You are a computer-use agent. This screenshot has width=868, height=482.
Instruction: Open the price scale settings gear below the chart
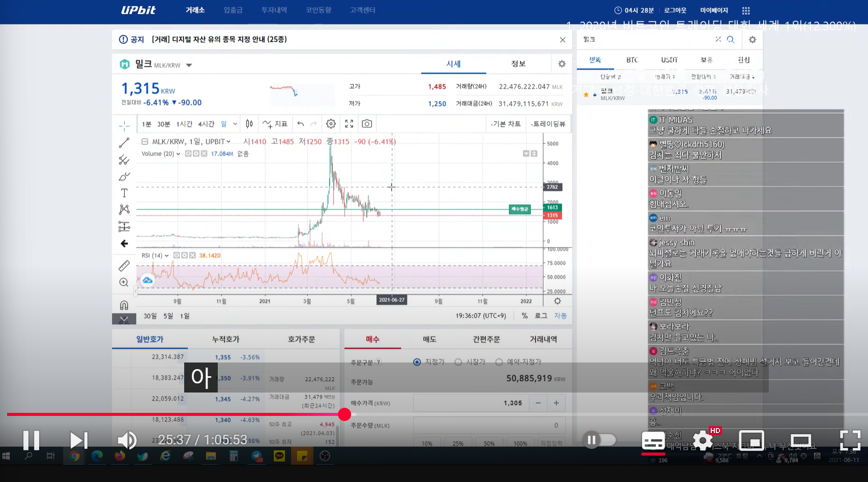pyautogui.click(x=557, y=301)
